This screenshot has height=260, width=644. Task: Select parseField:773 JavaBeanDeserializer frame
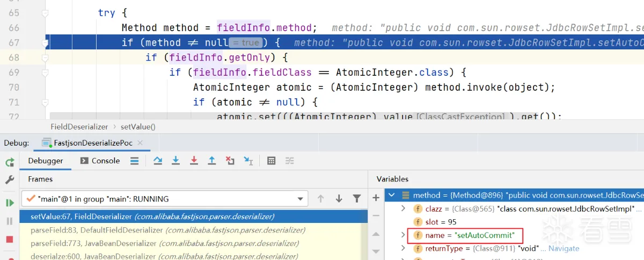194,243
